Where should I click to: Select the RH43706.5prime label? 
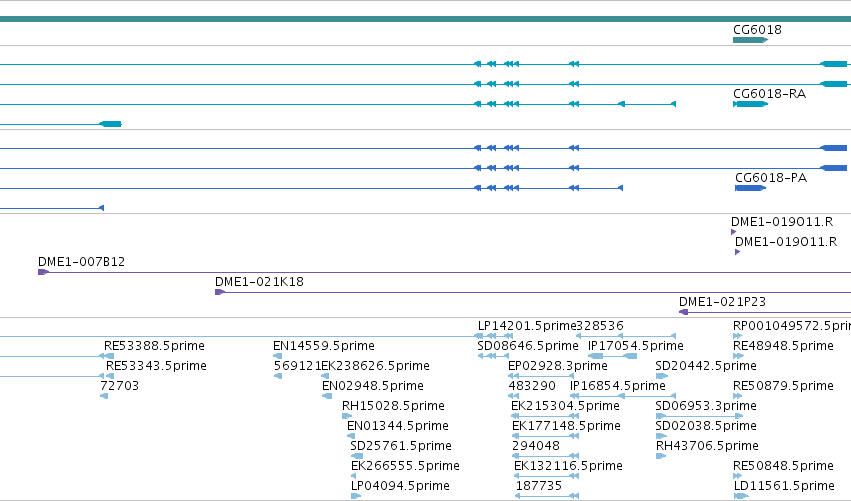point(707,446)
